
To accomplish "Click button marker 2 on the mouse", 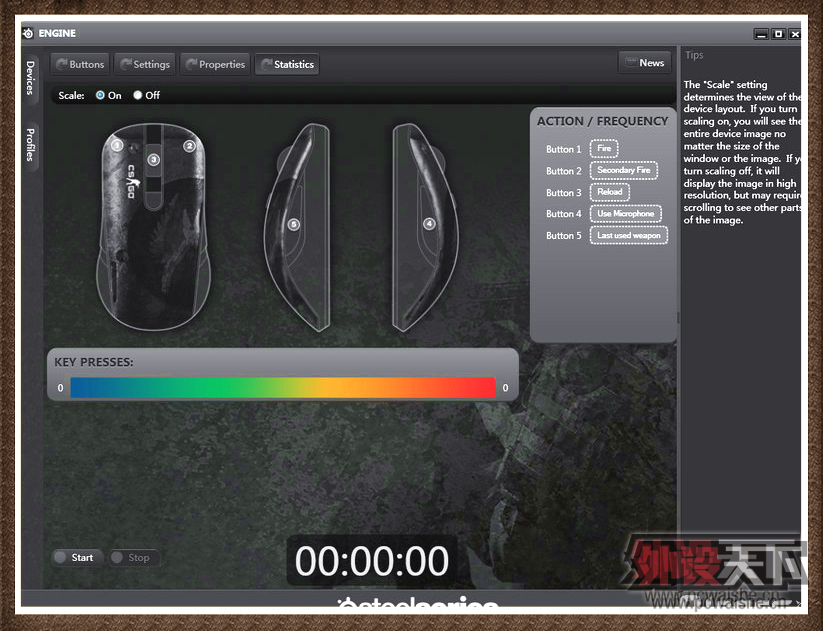I will coord(189,146).
